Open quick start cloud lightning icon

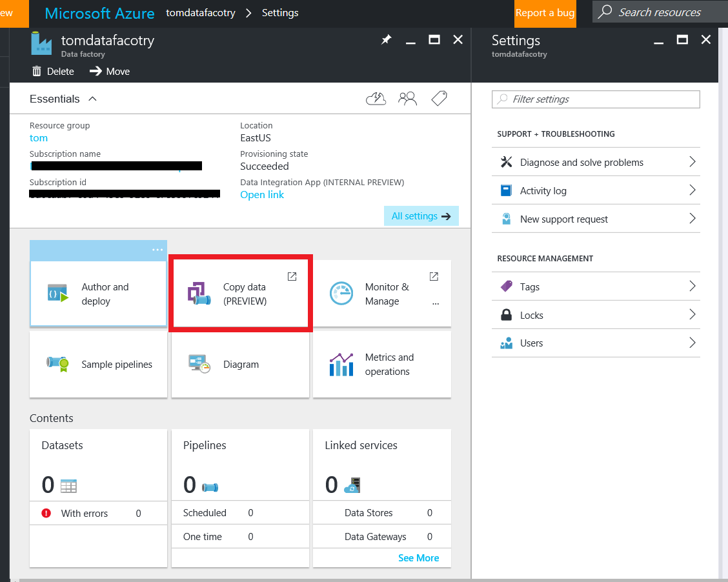click(x=376, y=98)
